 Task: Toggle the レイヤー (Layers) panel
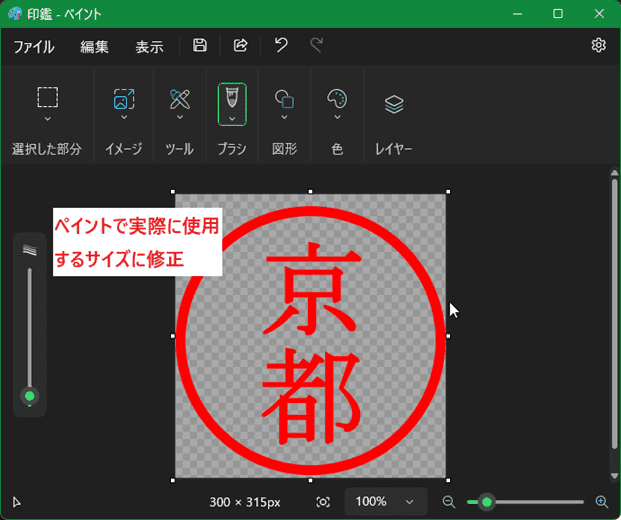click(394, 104)
